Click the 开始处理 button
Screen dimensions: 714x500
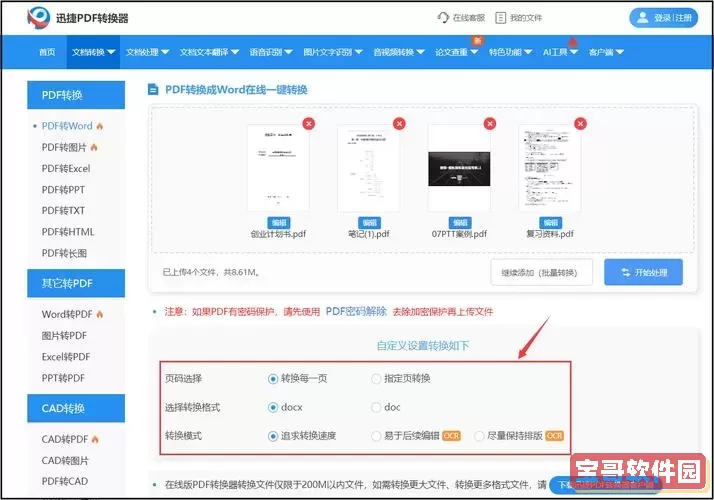[643, 272]
